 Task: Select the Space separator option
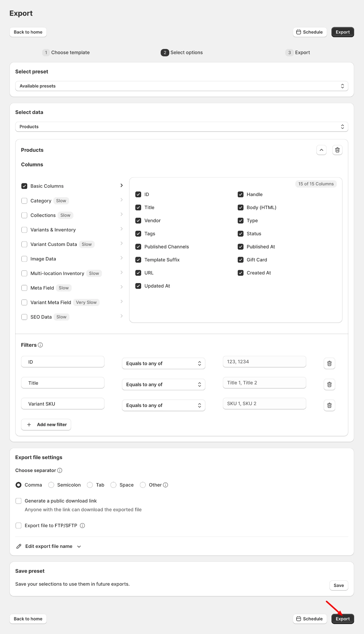point(113,485)
